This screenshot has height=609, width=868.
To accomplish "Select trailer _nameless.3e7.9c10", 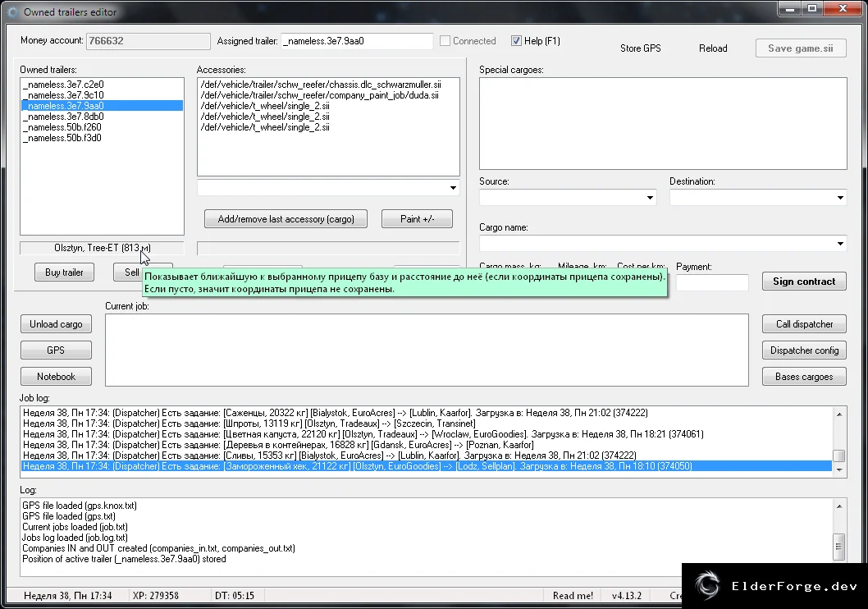I will 103,95.
